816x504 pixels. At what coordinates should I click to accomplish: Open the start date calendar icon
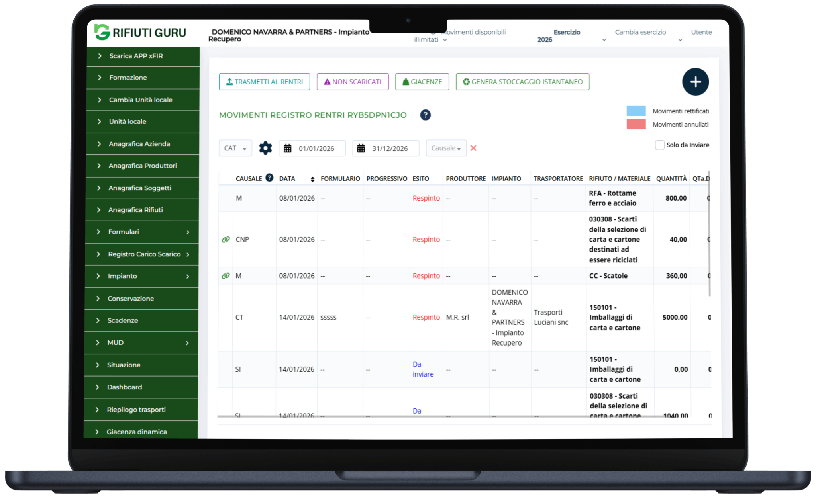(287, 148)
